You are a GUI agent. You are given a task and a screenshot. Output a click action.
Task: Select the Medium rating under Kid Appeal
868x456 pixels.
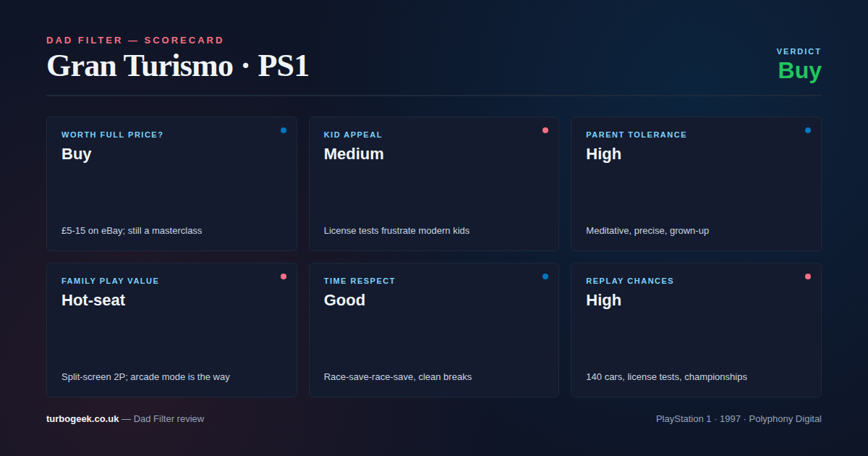click(x=354, y=154)
